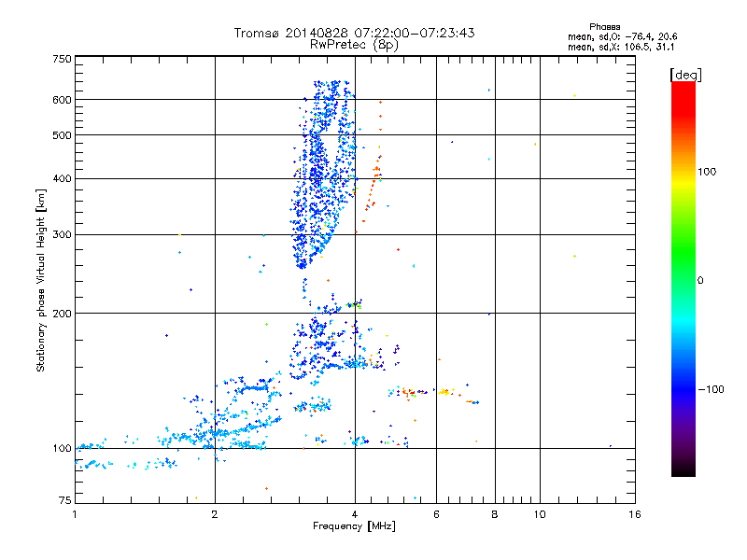Screen dimensions: 747x560
Task: Click x-axis tick label '1'
Action: coord(75,514)
